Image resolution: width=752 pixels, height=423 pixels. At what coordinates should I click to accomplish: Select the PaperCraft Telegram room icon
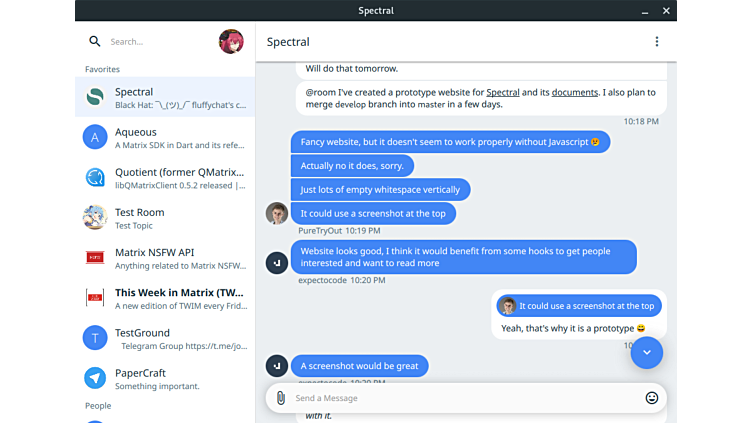95,378
